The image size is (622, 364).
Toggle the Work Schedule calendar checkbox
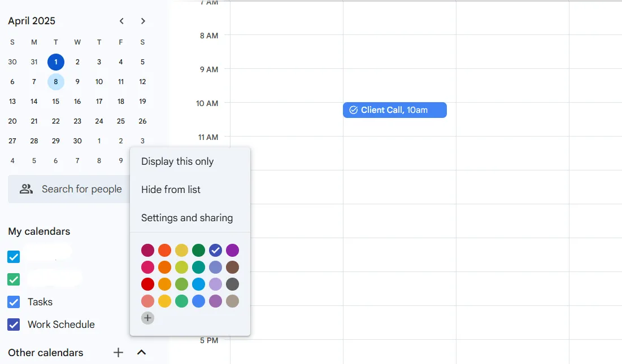click(x=14, y=325)
